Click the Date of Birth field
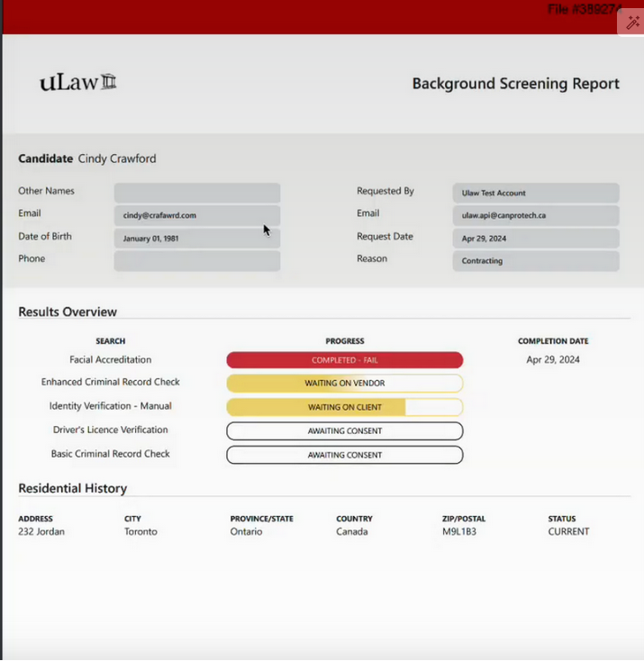 (197, 238)
